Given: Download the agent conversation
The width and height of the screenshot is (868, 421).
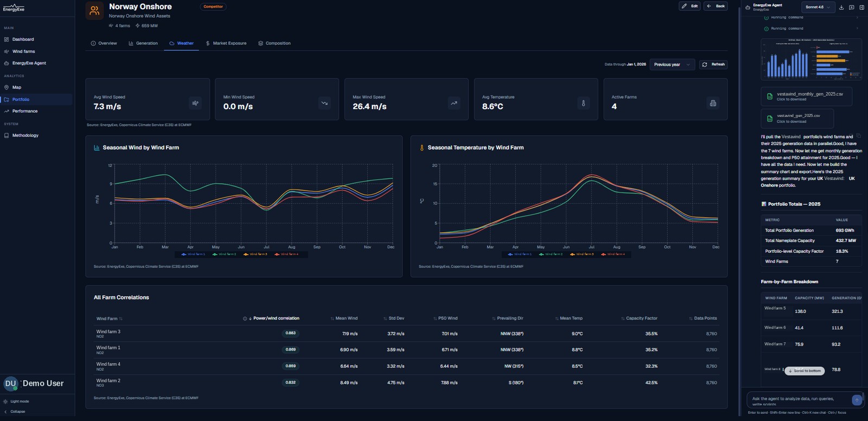Looking at the screenshot, I should [x=841, y=7].
